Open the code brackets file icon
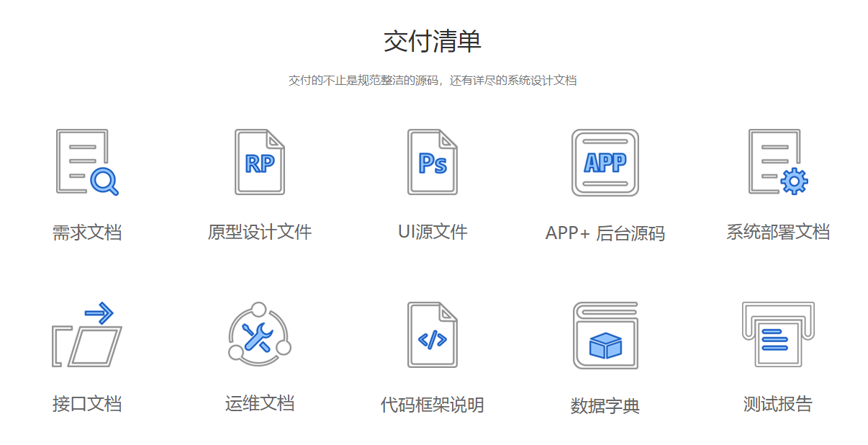The image size is (868, 445). pyautogui.click(x=433, y=335)
